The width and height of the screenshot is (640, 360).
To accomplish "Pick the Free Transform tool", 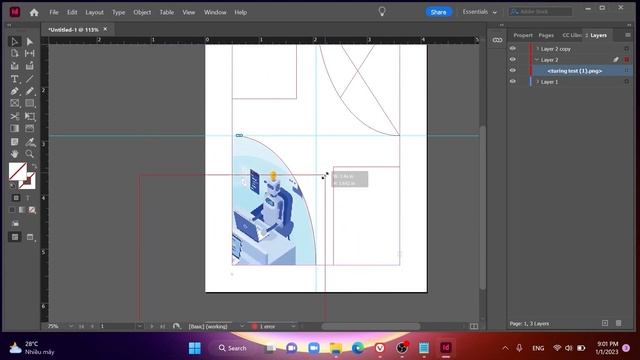I will tap(30, 116).
